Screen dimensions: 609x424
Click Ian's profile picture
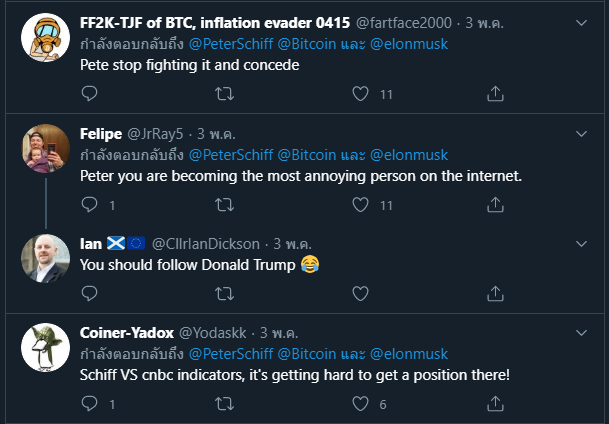[x=45, y=258]
